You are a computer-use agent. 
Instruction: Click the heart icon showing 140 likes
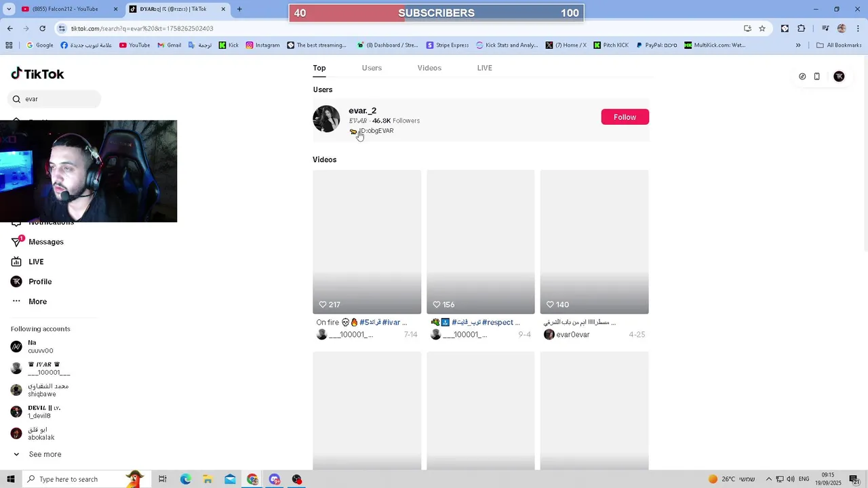click(x=550, y=305)
